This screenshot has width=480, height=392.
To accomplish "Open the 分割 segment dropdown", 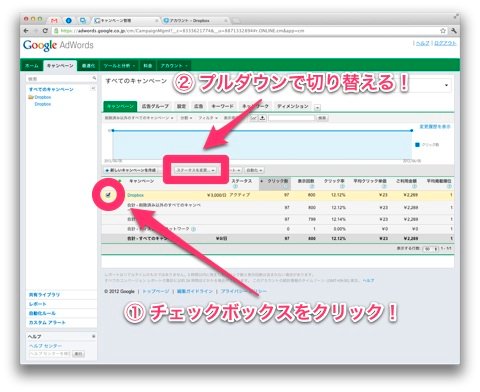I will 186,118.
